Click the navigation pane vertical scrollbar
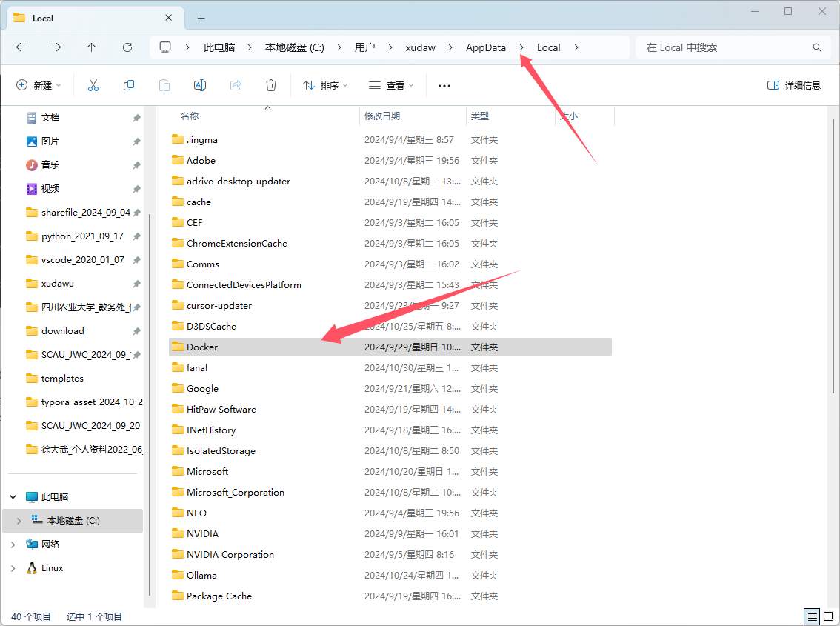This screenshot has height=626, width=840. point(150,404)
